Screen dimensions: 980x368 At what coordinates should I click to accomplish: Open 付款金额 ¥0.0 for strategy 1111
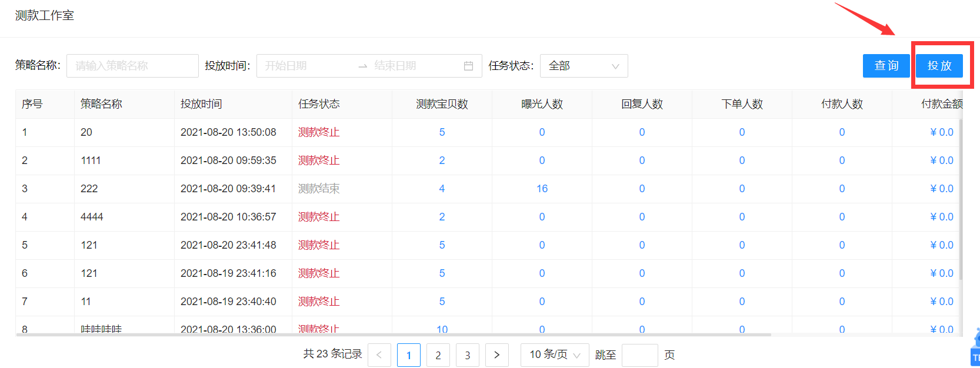click(x=942, y=160)
